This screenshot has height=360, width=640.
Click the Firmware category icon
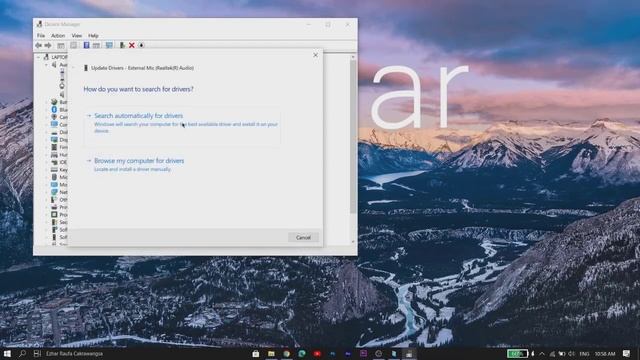pyautogui.click(x=54, y=147)
